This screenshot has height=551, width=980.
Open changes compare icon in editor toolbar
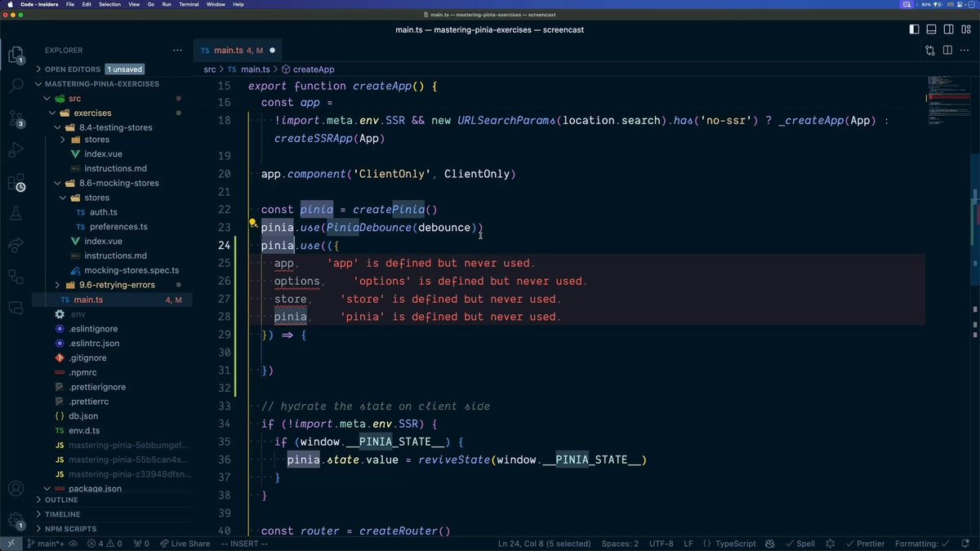tap(930, 50)
